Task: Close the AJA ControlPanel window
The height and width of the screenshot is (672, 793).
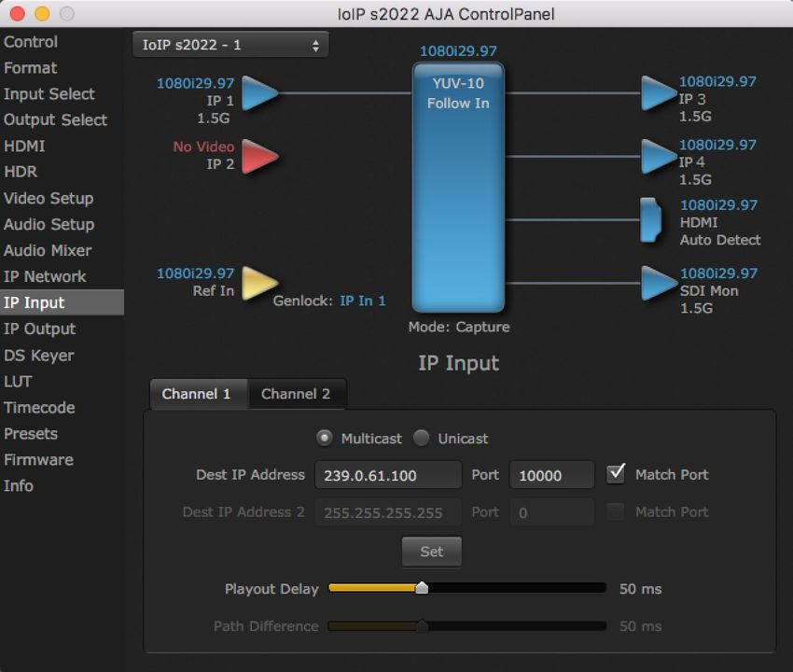Action: (17, 14)
